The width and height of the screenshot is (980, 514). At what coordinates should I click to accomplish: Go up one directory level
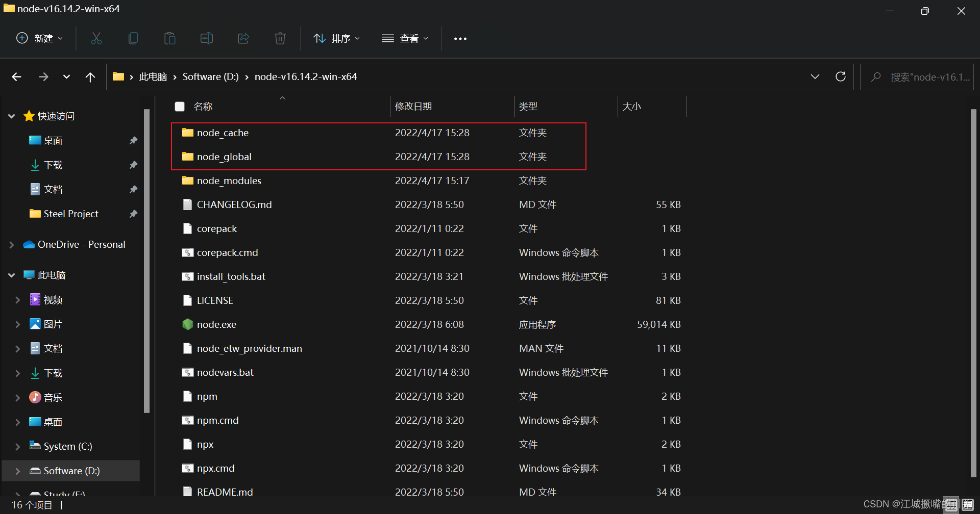[x=90, y=77]
